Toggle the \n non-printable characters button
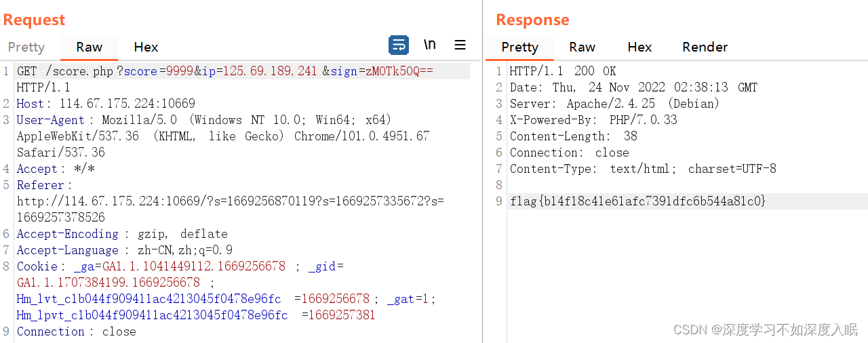This screenshot has height=343, width=868. (429, 45)
